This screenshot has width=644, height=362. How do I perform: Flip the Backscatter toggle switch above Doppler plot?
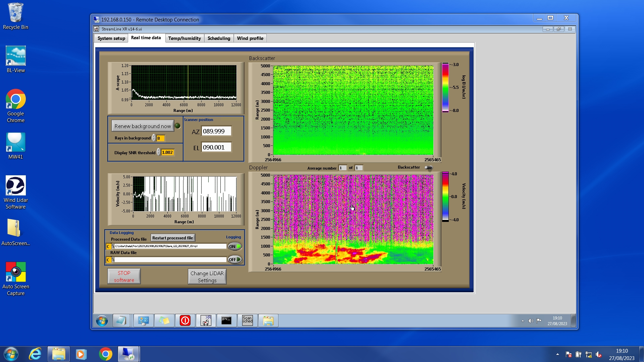pyautogui.click(x=429, y=168)
